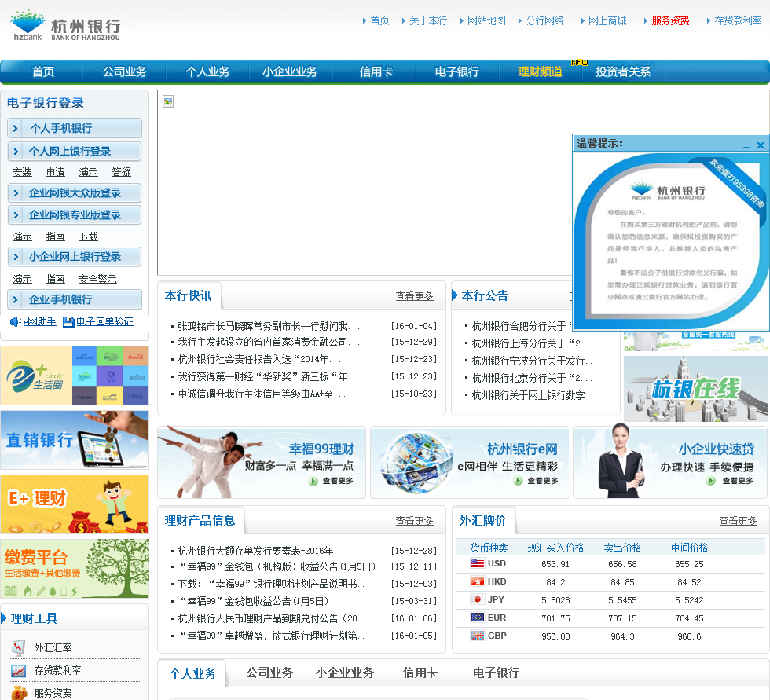Click 本行公告 section heading
The width and height of the screenshot is (770, 700).
pyautogui.click(x=485, y=295)
